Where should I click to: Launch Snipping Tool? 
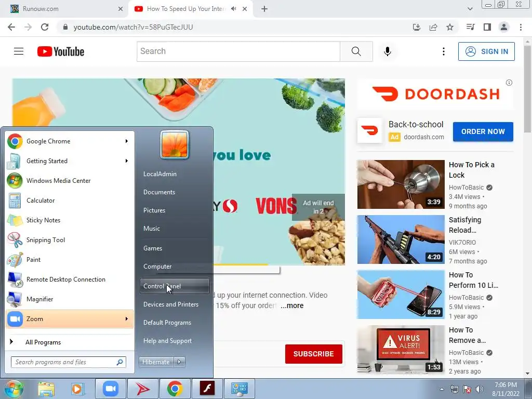point(70,240)
